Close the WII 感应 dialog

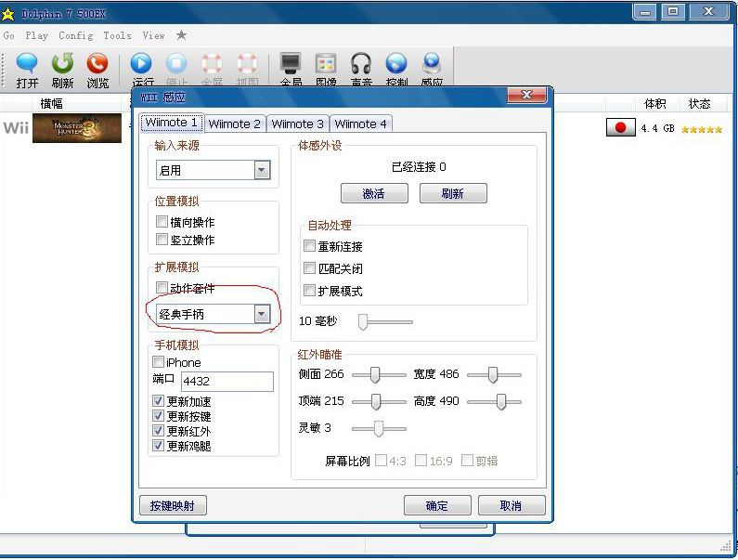(x=527, y=95)
